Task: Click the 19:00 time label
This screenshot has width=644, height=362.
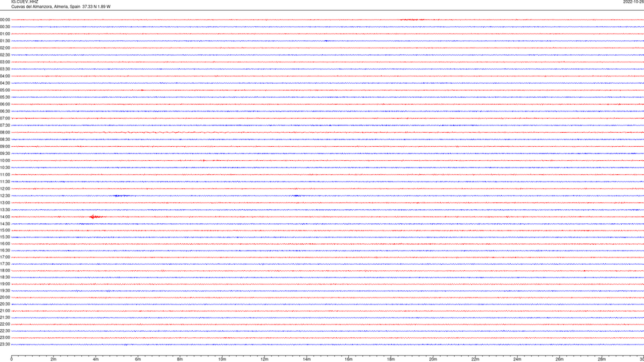Action: tap(5, 284)
